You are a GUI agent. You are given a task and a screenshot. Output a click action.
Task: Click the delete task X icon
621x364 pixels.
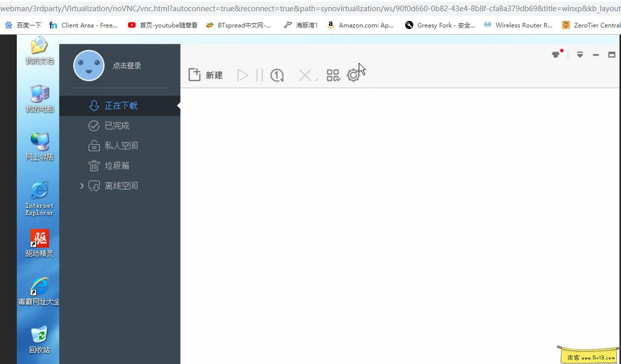[x=304, y=75]
